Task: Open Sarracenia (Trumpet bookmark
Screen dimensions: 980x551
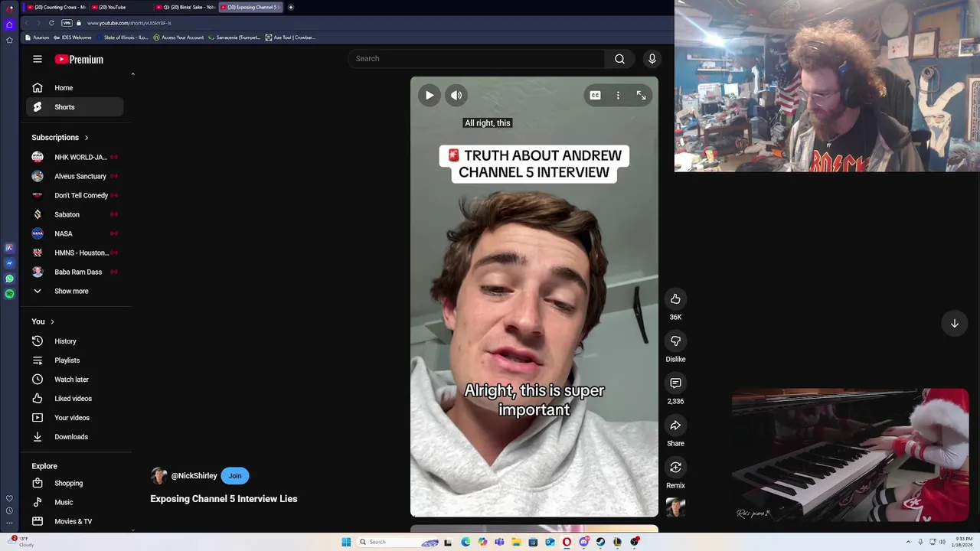Action: tap(235, 37)
